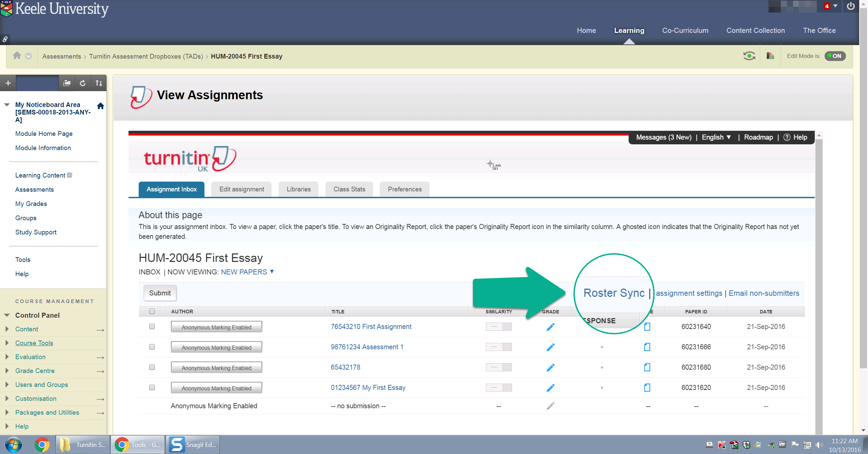Click the breadcrumb home icon
This screenshot has height=454, width=868.
pyautogui.click(x=17, y=56)
